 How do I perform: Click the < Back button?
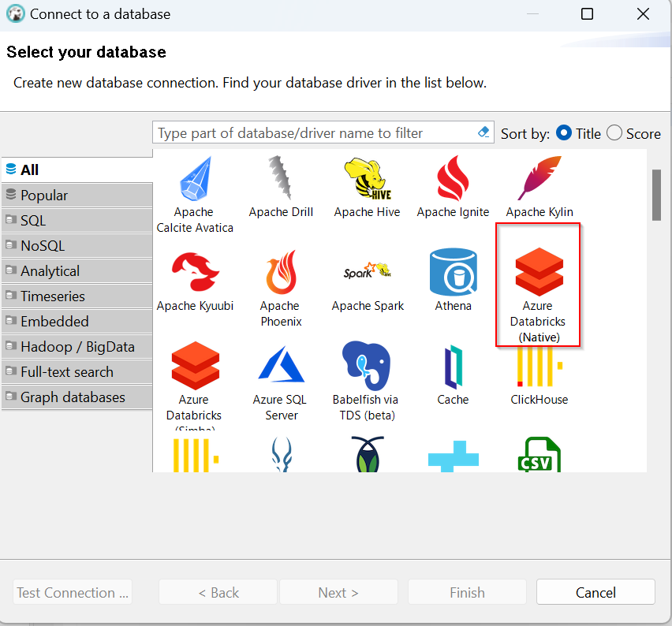pyautogui.click(x=218, y=592)
